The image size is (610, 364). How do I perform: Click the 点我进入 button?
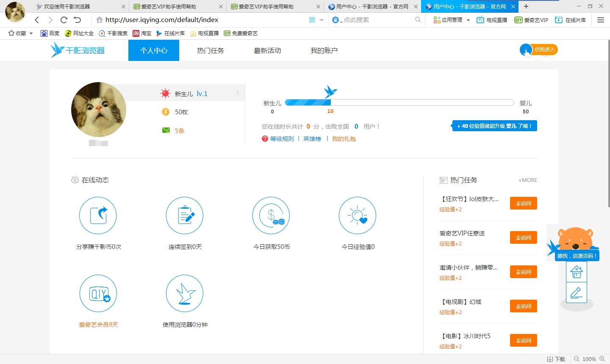tap(539, 50)
